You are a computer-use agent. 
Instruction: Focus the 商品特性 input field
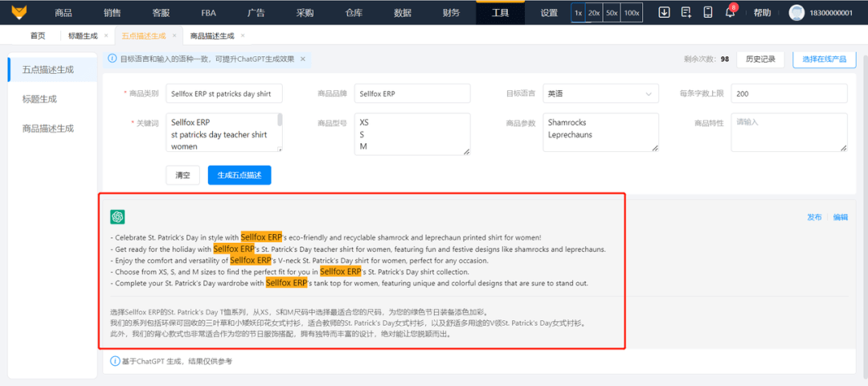click(788, 132)
